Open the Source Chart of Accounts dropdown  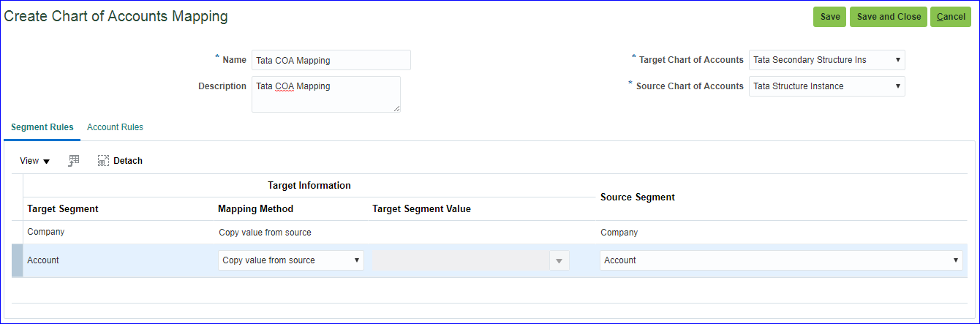pos(826,86)
